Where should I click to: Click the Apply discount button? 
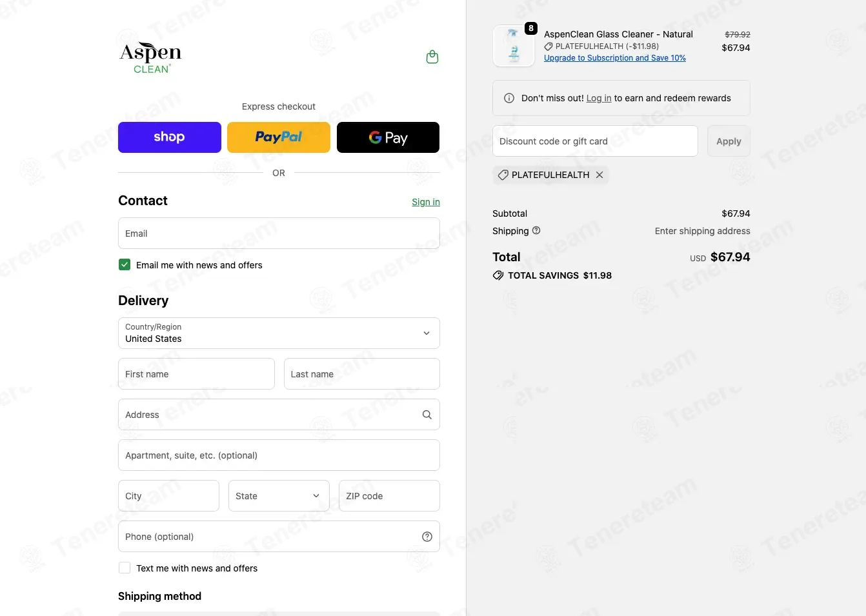tap(729, 141)
